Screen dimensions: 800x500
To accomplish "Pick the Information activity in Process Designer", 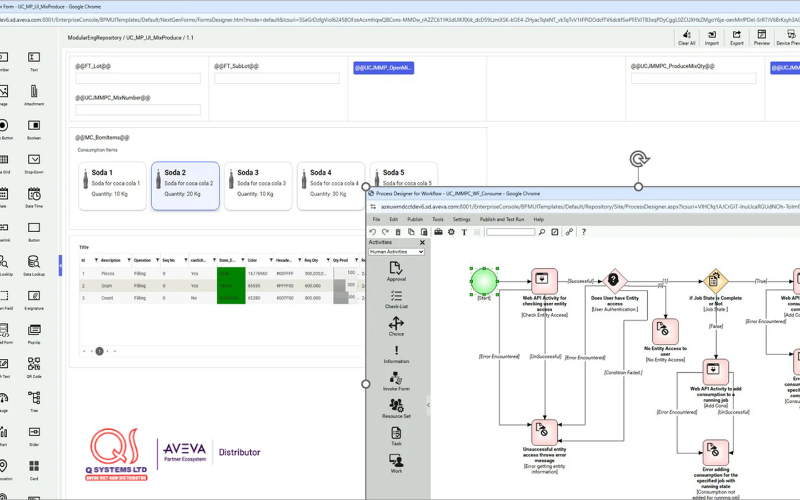I will tap(396, 354).
